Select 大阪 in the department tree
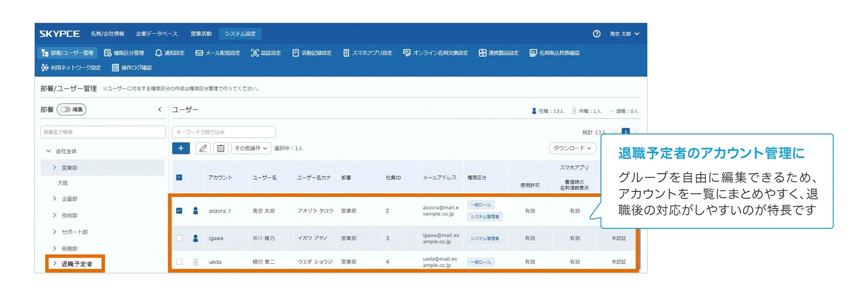The height and width of the screenshot is (296, 868). pyautogui.click(x=63, y=183)
